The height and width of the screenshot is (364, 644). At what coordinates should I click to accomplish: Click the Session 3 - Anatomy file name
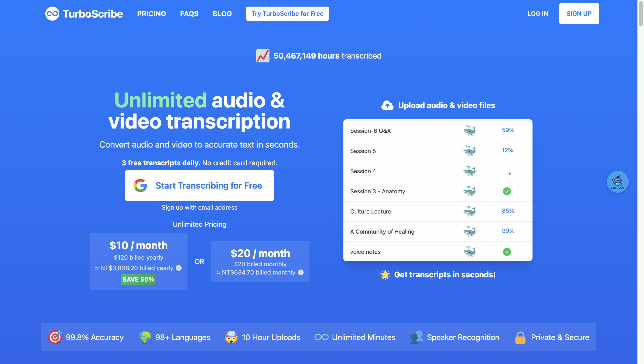coord(377,191)
